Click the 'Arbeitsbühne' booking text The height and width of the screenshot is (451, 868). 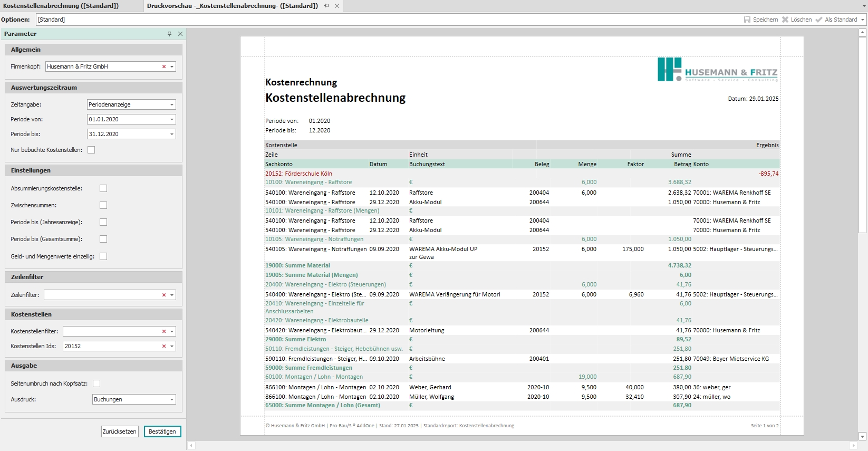coord(427,359)
